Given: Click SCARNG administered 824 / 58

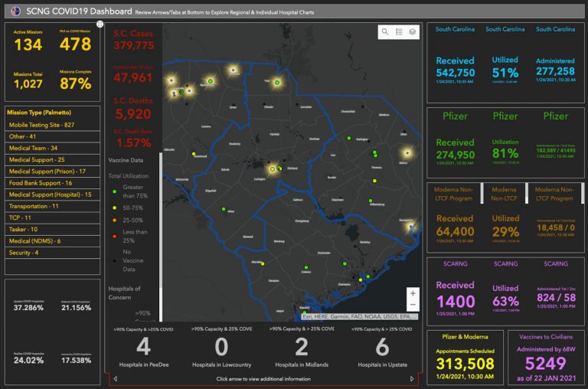Looking at the screenshot, I should pos(556,298).
